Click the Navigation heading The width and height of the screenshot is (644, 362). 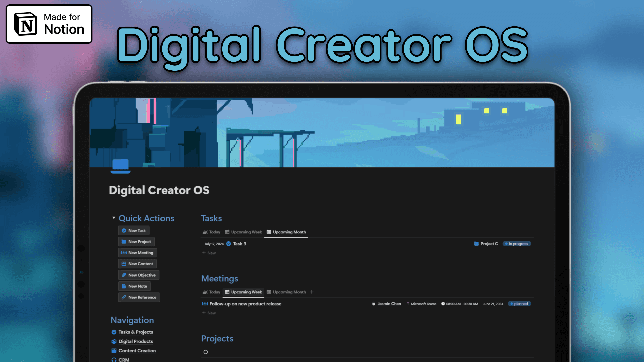132,320
